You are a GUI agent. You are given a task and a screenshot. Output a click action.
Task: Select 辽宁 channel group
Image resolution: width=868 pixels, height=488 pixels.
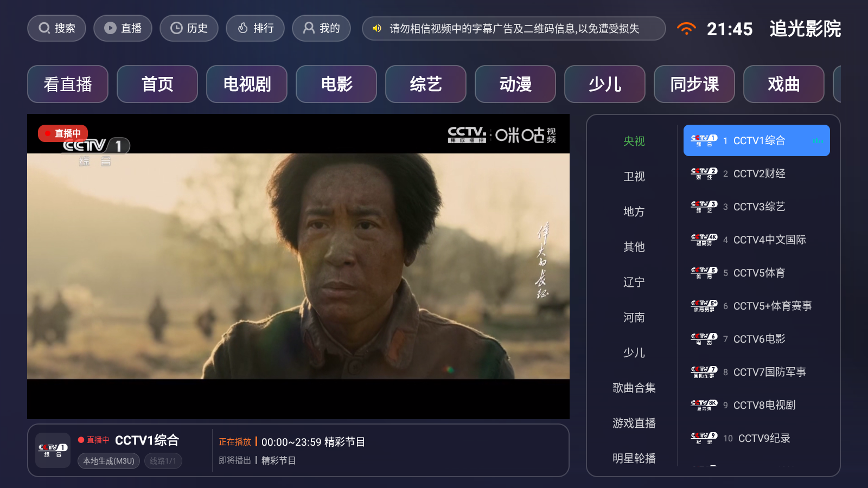point(634,282)
